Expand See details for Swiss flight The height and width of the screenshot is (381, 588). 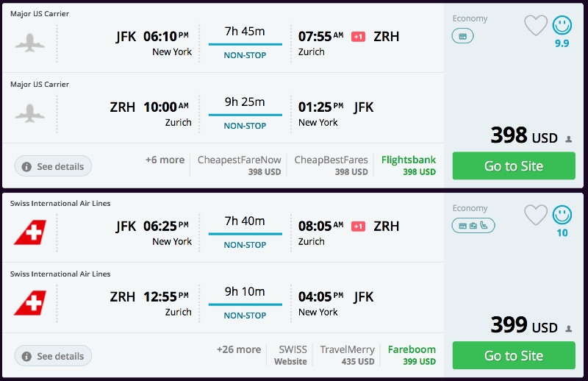(x=53, y=356)
